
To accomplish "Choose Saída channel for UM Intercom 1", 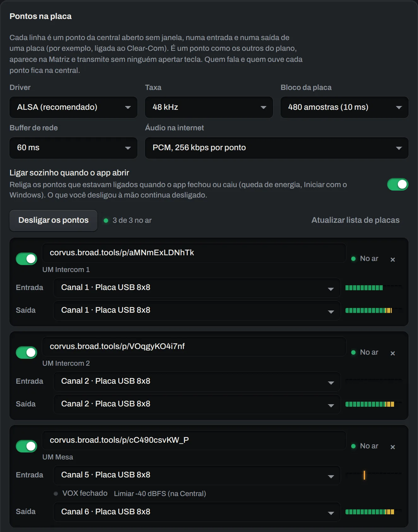I will (x=197, y=310).
